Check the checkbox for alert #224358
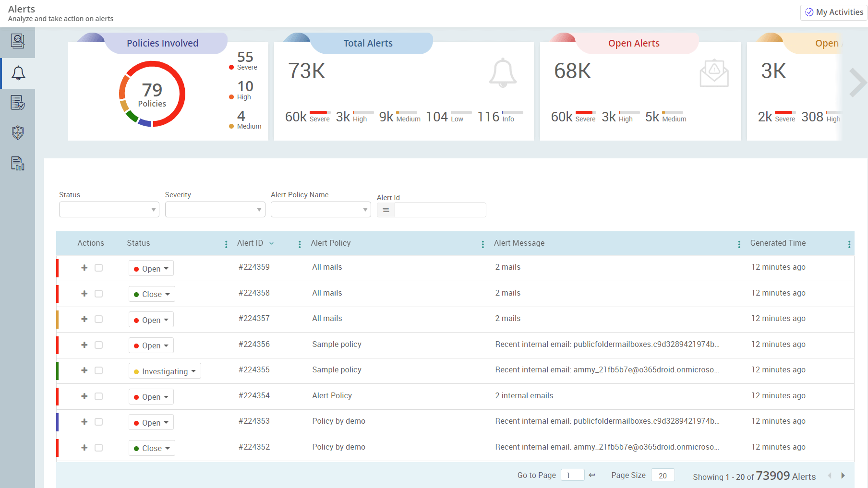The width and height of the screenshot is (868, 488). click(99, 293)
